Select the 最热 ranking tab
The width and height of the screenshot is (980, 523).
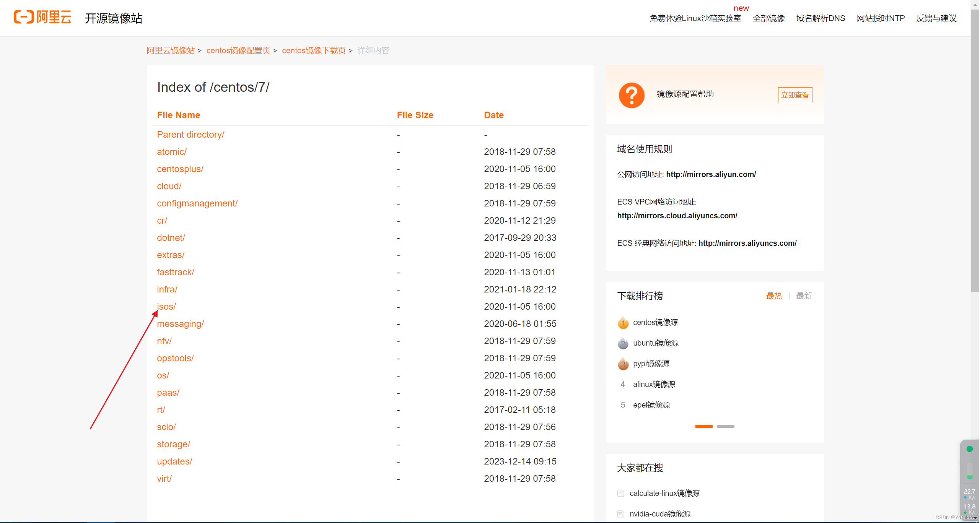pos(774,296)
